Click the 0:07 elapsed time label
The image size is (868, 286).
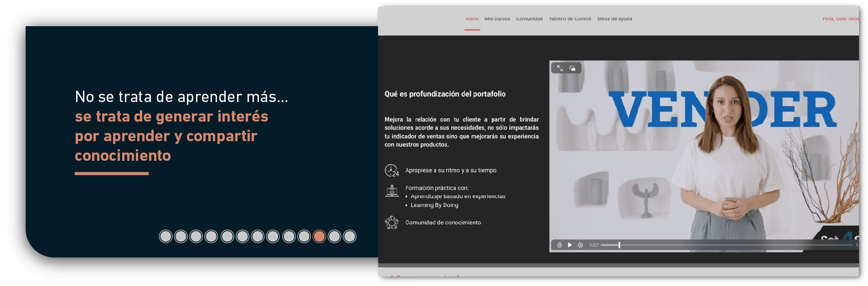tap(594, 245)
